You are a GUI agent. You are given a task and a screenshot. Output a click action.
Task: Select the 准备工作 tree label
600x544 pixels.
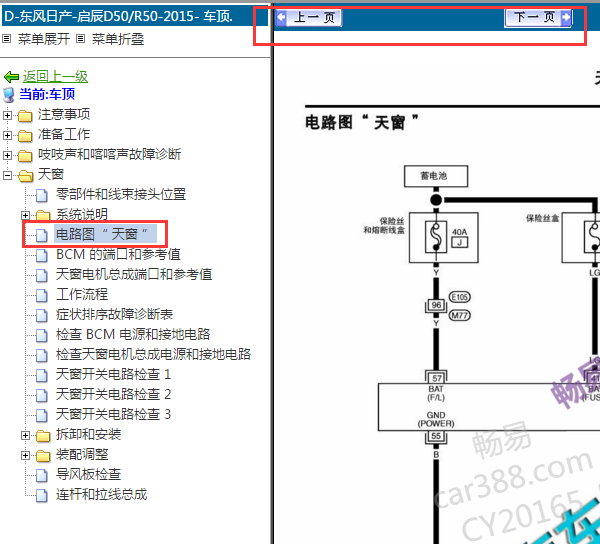64,134
